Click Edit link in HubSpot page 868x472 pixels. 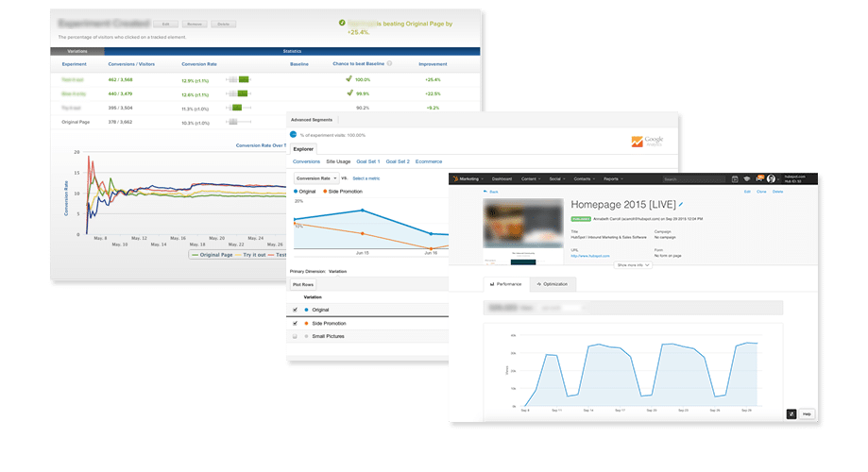pos(747,192)
